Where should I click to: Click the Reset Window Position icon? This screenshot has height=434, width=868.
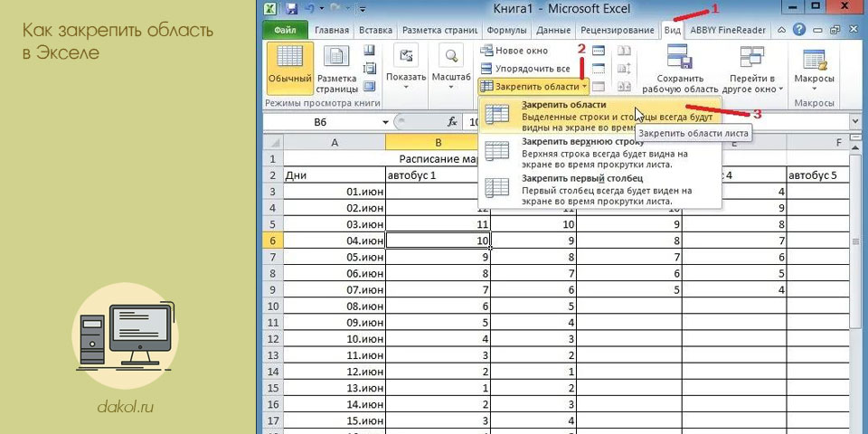coord(625,87)
